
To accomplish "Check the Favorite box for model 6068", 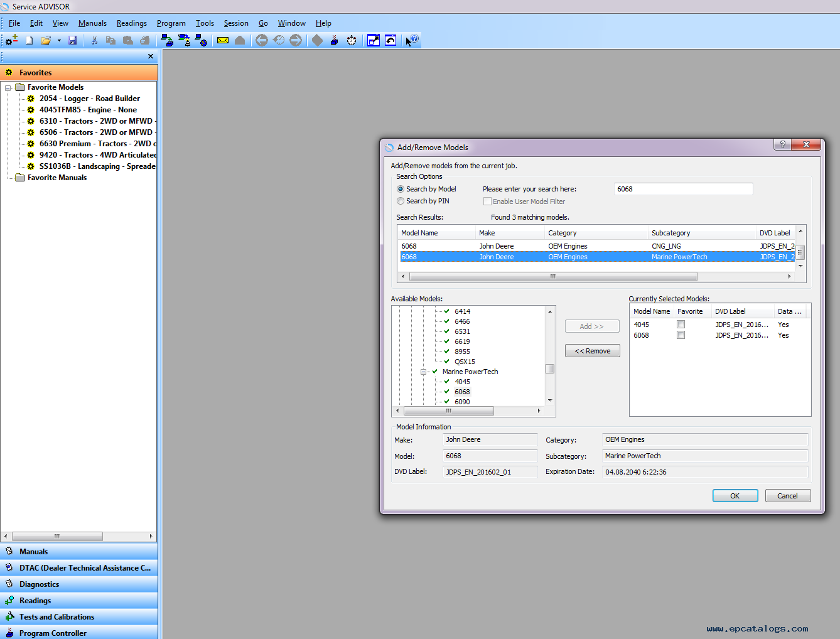I will coord(681,335).
